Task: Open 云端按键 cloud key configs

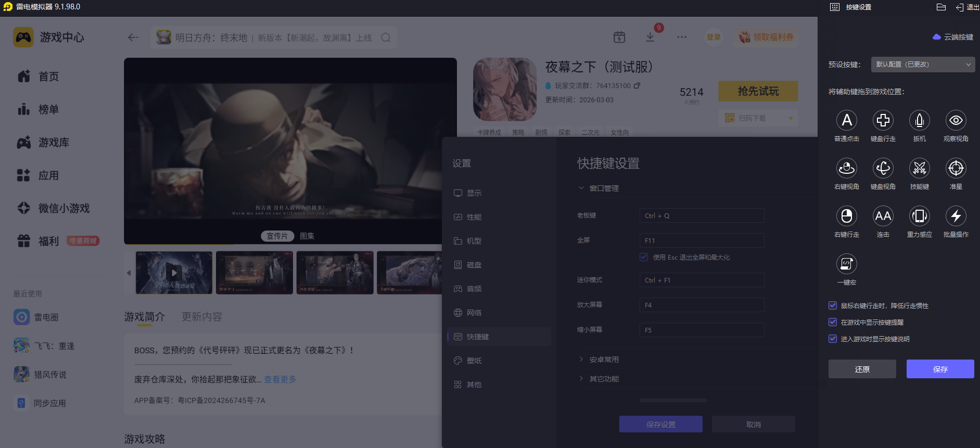Action: coord(953,37)
